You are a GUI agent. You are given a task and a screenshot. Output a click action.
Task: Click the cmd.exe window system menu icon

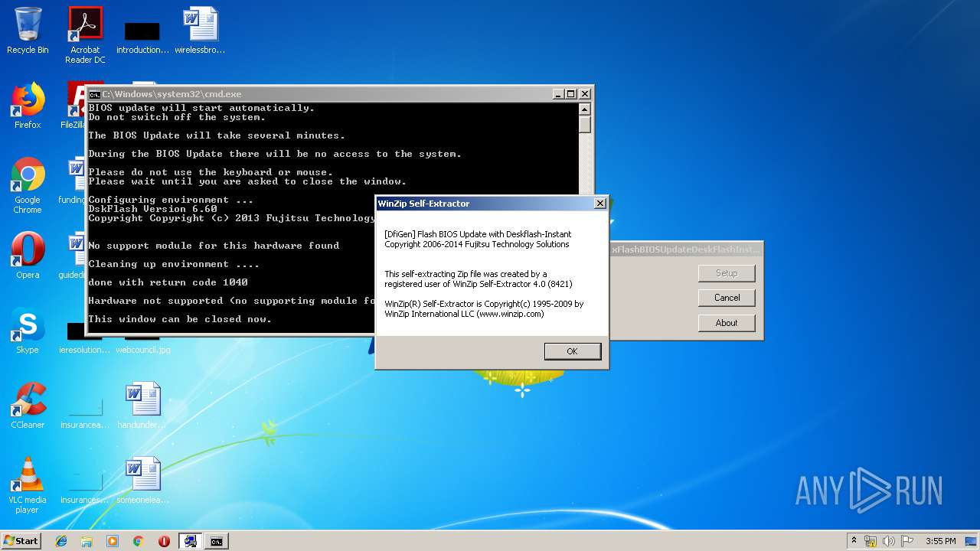[x=94, y=94]
